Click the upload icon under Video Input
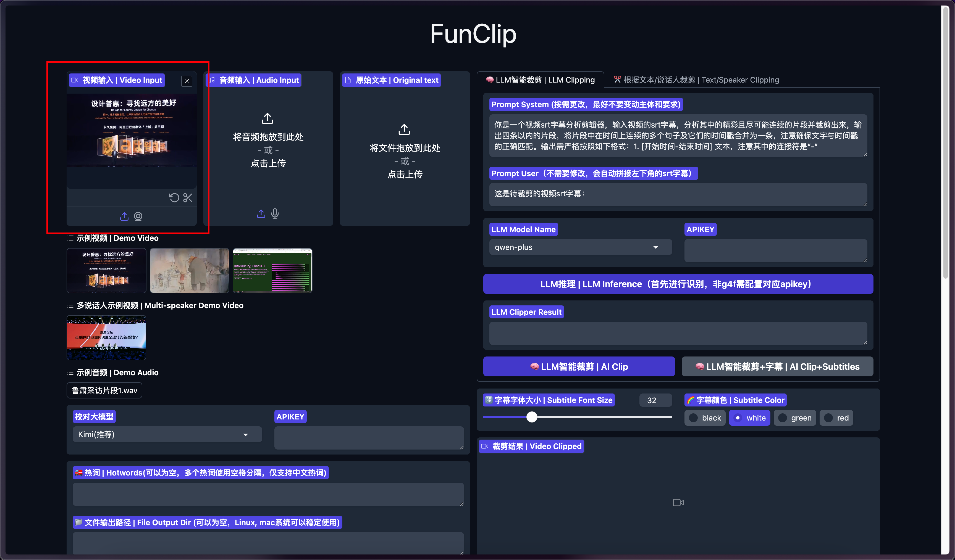The width and height of the screenshot is (955, 560). 124,216
